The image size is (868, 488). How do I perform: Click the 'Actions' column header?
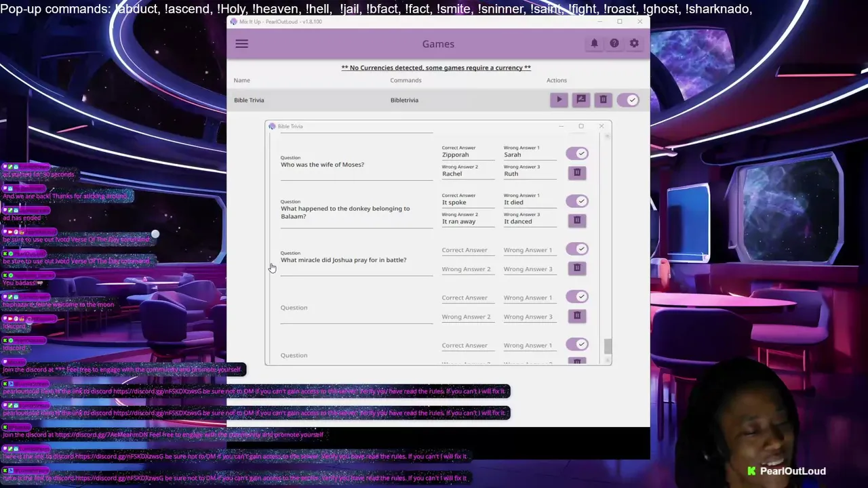click(557, 80)
